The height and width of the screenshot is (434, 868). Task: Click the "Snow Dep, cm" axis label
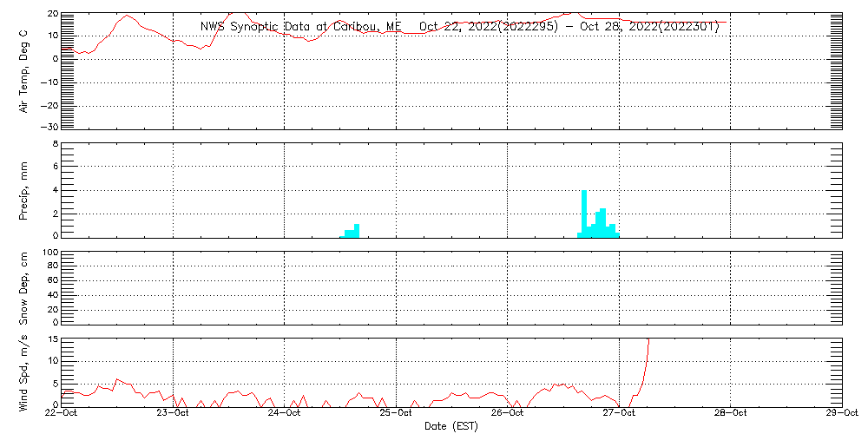(24, 288)
